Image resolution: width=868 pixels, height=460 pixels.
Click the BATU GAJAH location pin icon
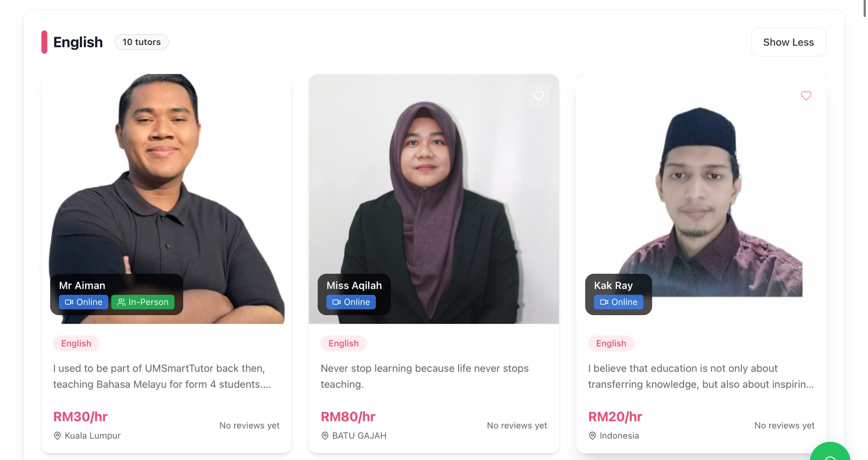pos(325,436)
